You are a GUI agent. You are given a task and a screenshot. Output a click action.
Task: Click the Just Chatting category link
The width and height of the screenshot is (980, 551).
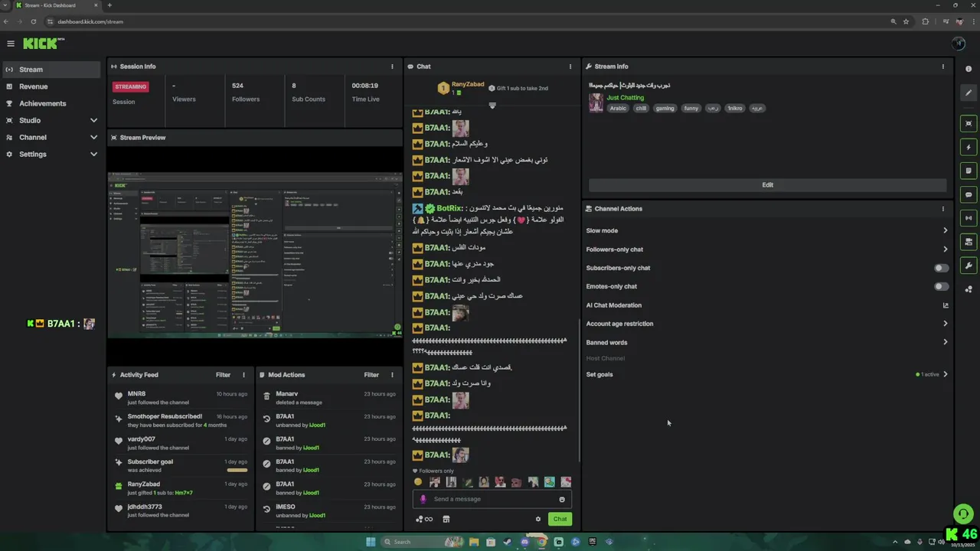626,97
